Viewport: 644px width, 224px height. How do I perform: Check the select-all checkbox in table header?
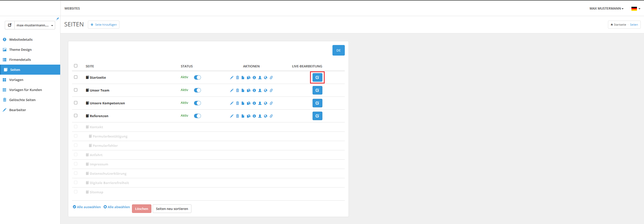coord(76,66)
